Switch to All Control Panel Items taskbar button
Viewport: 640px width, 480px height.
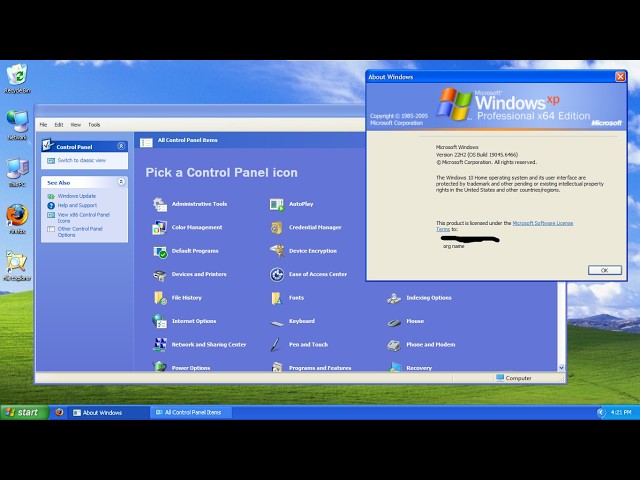[192, 413]
